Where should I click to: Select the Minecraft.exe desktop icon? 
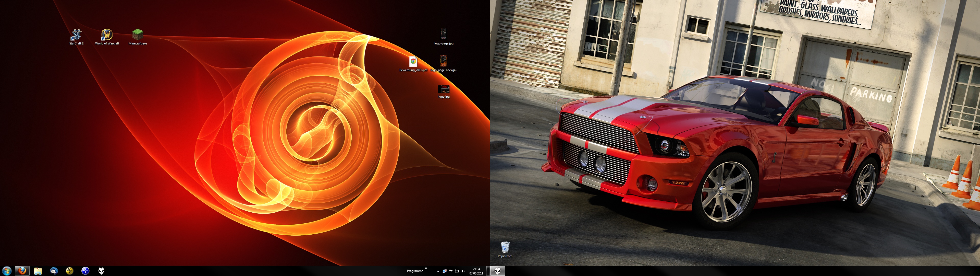pyautogui.click(x=137, y=35)
